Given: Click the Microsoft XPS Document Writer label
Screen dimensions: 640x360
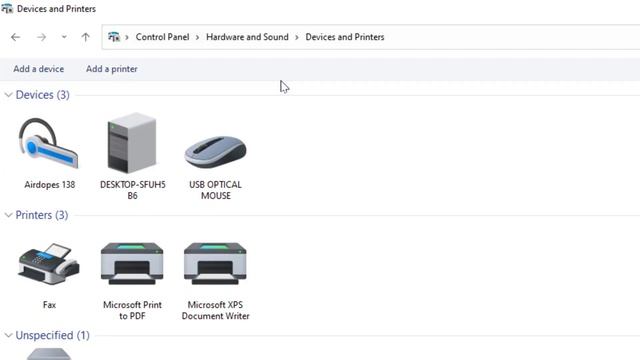Looking at the screenshot, I should [216, 310].
